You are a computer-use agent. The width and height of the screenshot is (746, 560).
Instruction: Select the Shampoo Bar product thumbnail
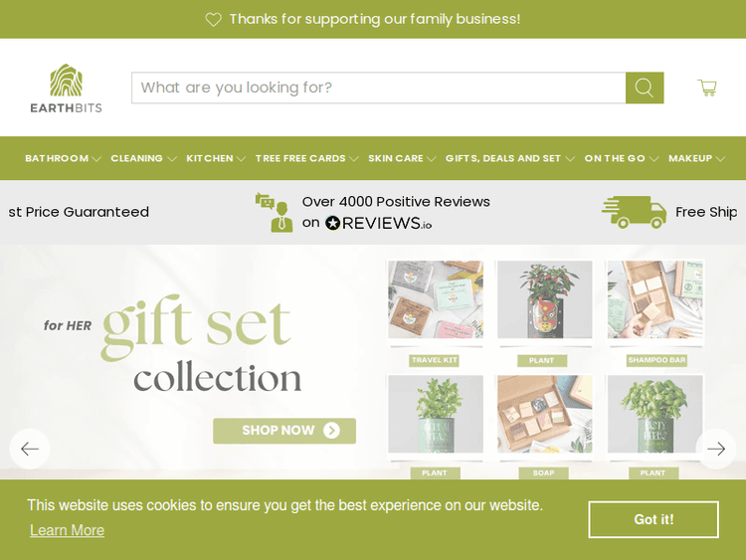pyautogui.click(x=655, y=300)
